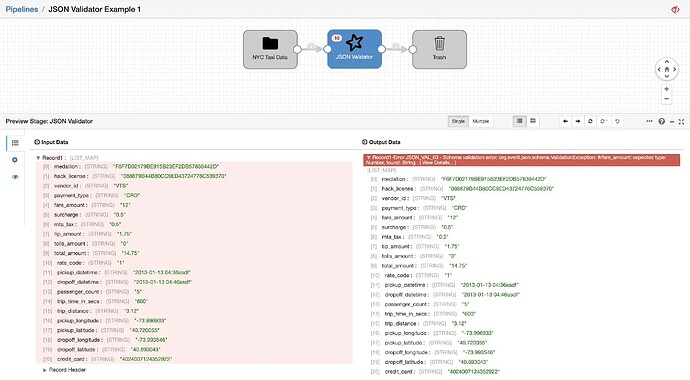The height and width of the screenshot is (380, 690).
Task: Go to the Pipelines breadcrumb link
Action: pyautogui.click(x=22, y=9)
